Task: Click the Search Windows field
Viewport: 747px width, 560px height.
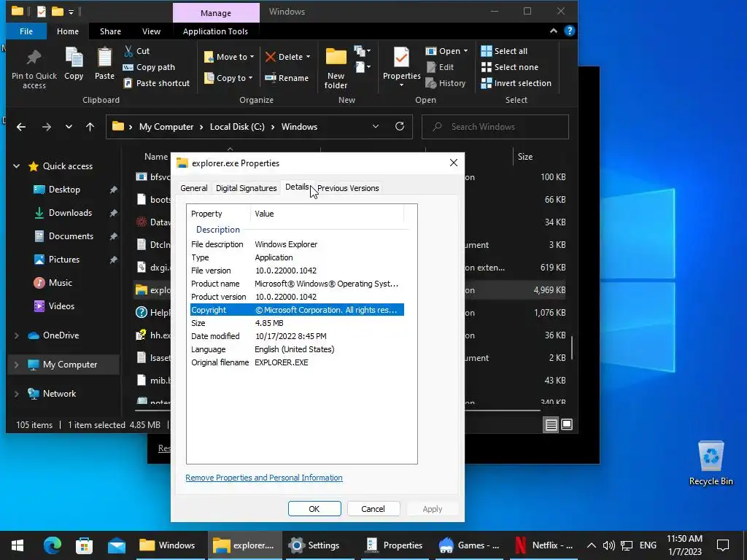Action: (x=495, y=127)
